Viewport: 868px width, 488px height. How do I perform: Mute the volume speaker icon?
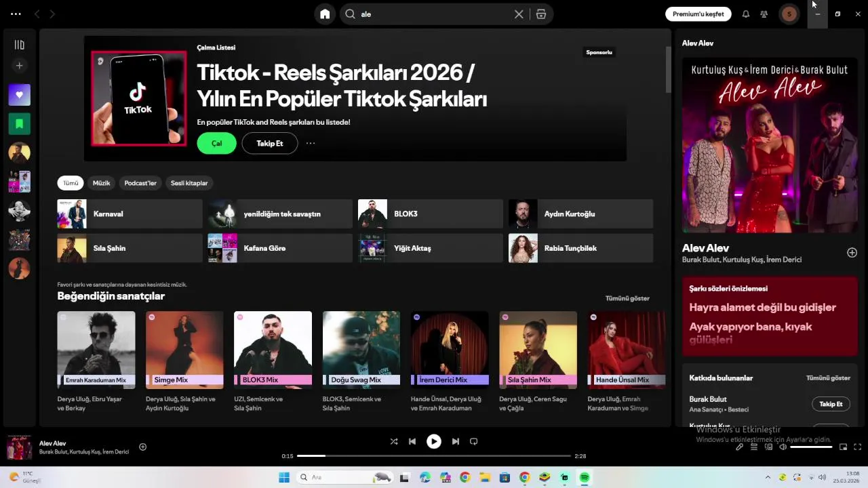click(x=783, y=447)
